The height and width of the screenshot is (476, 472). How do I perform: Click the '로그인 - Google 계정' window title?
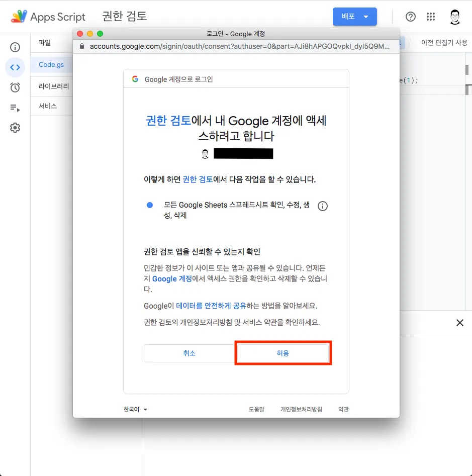tap(236, 34)
